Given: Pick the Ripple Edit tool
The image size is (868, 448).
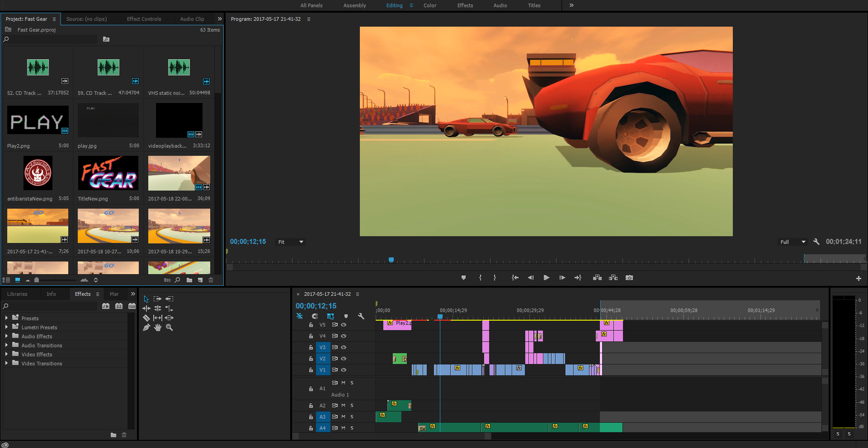Looking at the screenshot, I should [146, 308].
